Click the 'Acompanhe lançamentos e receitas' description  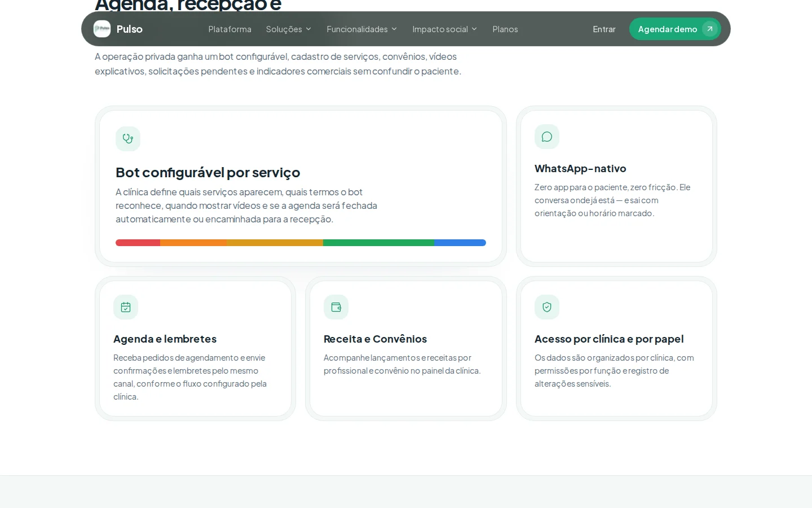pyautogui.click(x=402, y=364)
